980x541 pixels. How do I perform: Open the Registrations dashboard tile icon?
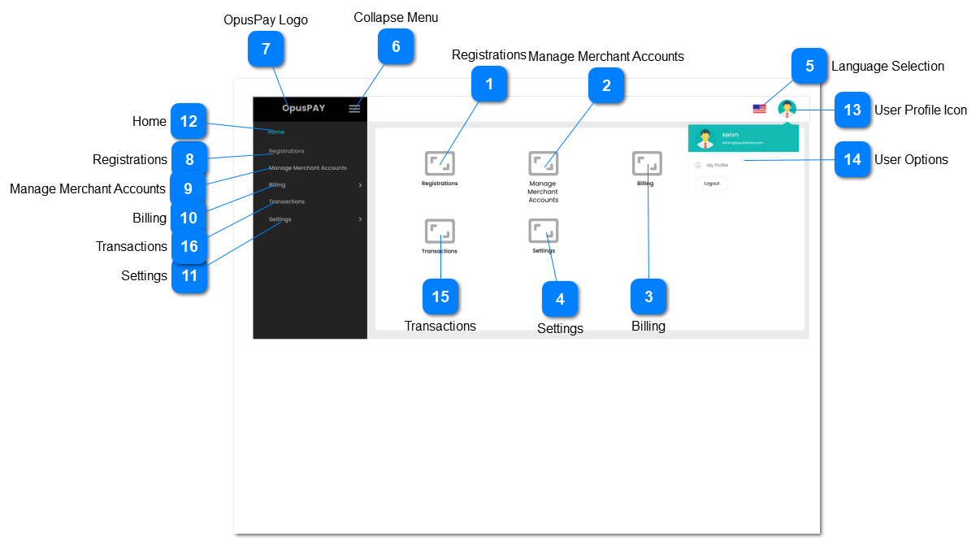[440, 163]
